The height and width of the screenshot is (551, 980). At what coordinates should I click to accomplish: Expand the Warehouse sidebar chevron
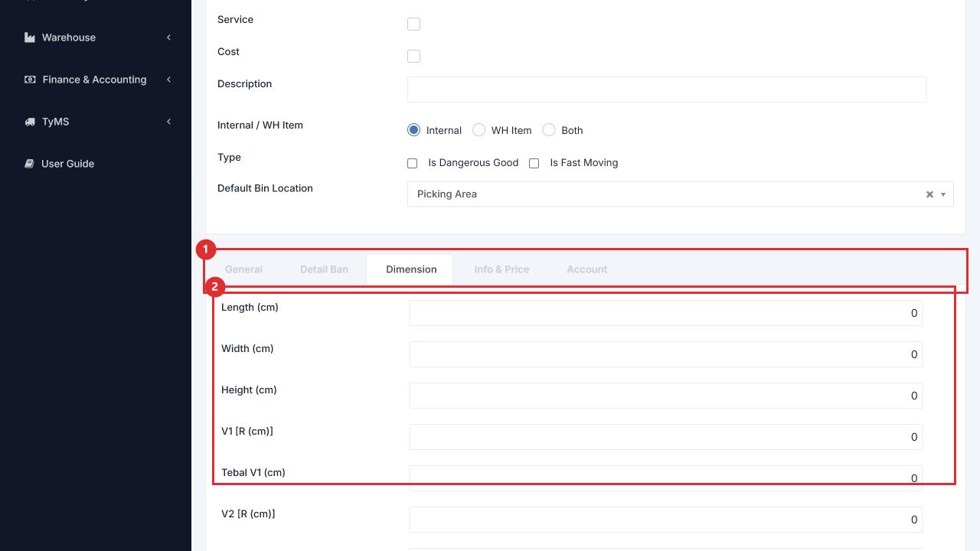coord(168,37)
